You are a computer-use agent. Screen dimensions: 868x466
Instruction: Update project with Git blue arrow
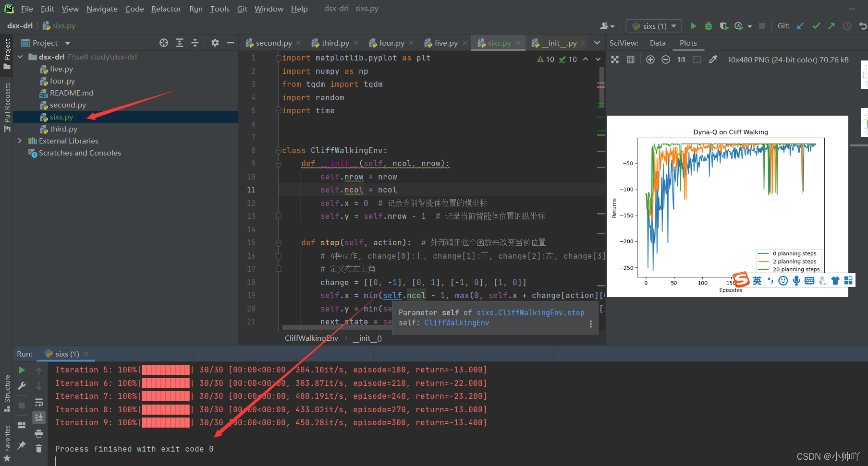800,26
